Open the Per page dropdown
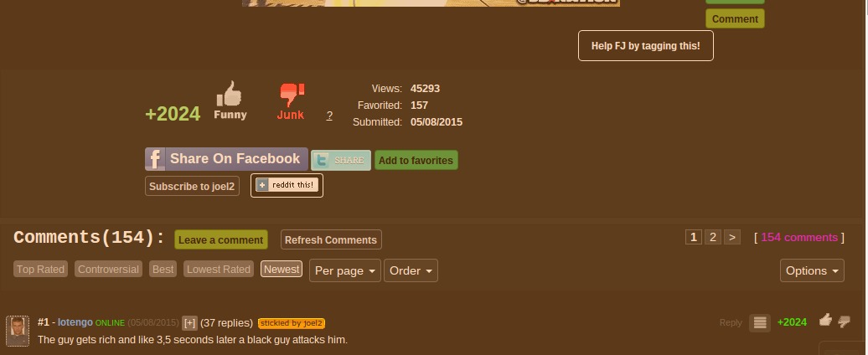The width and height of the screenshot is (868, 355). point(344,270)
